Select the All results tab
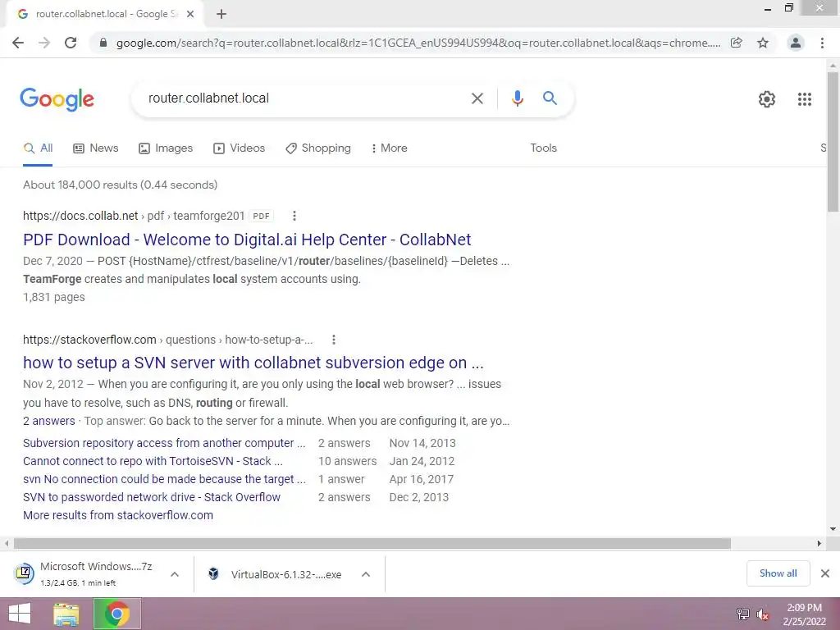This screenshot has width=840, height=630. pyautogui.click(x=38, y=148)
